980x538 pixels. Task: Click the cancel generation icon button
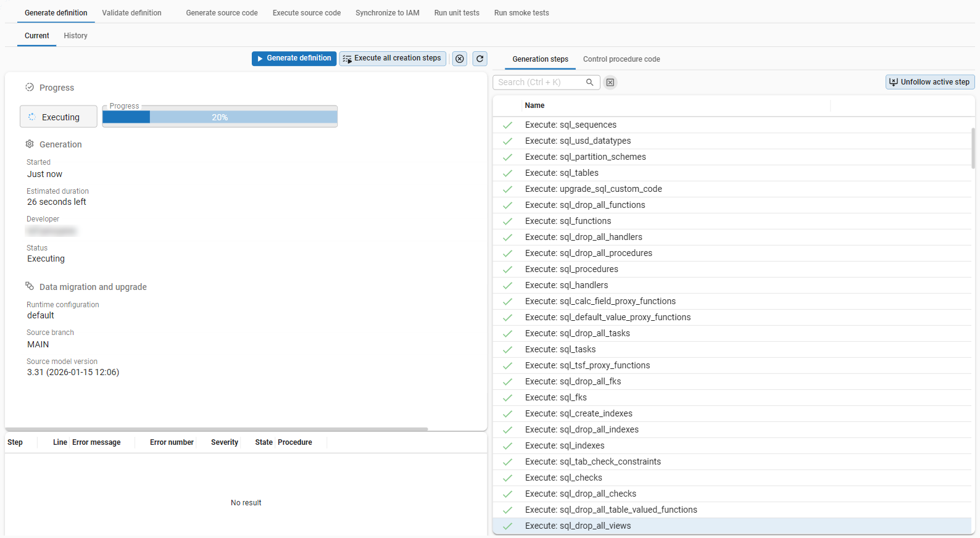460,59
